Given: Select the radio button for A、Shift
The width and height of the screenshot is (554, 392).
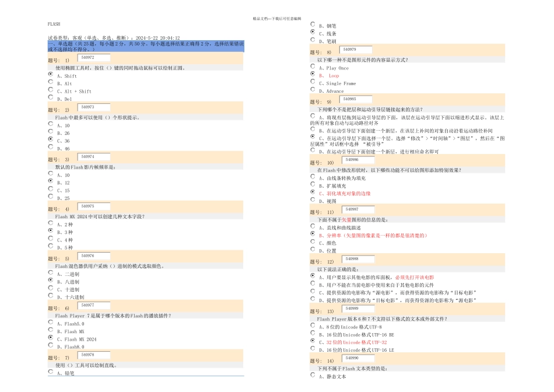Looking at the screenshot, I should [x=51, y=74].
